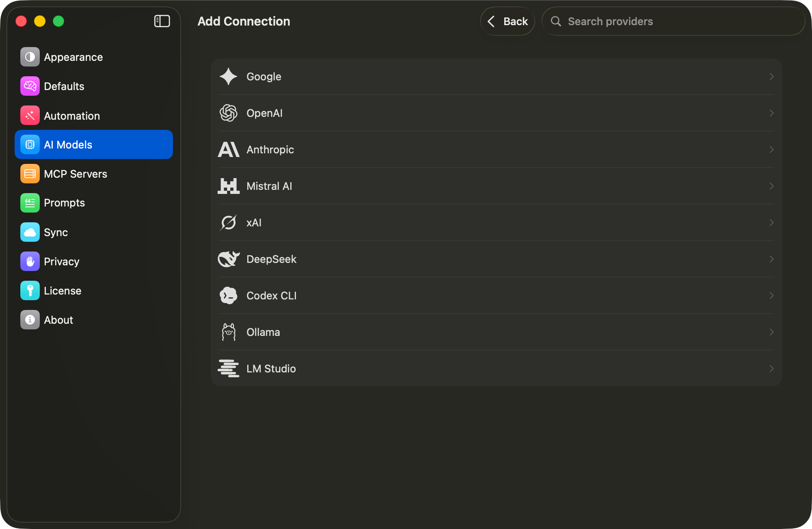
Task: Click the Appearance sidebar icon
Action: pyautogui.click(x=30, y=57)
